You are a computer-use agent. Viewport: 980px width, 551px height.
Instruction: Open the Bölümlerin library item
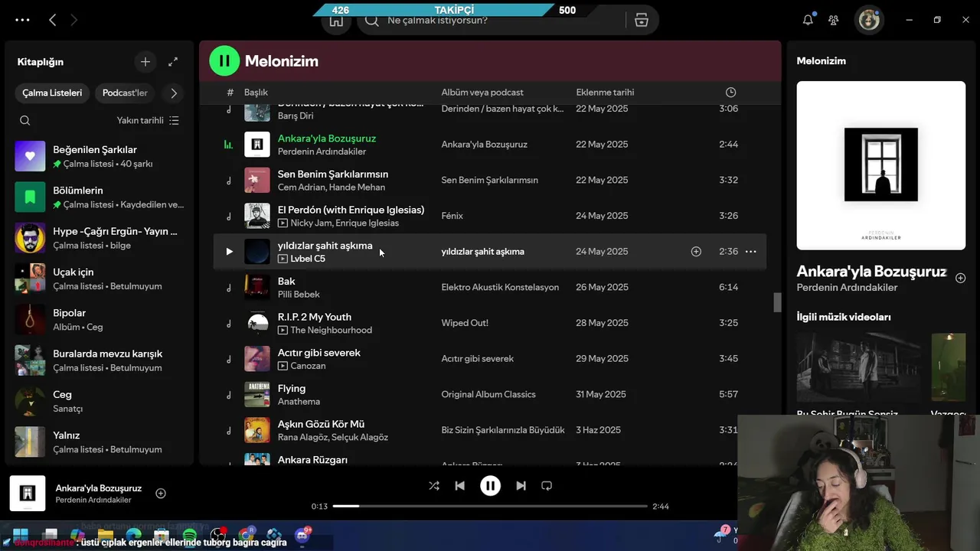pyautogui.click(x=100, y=197)
